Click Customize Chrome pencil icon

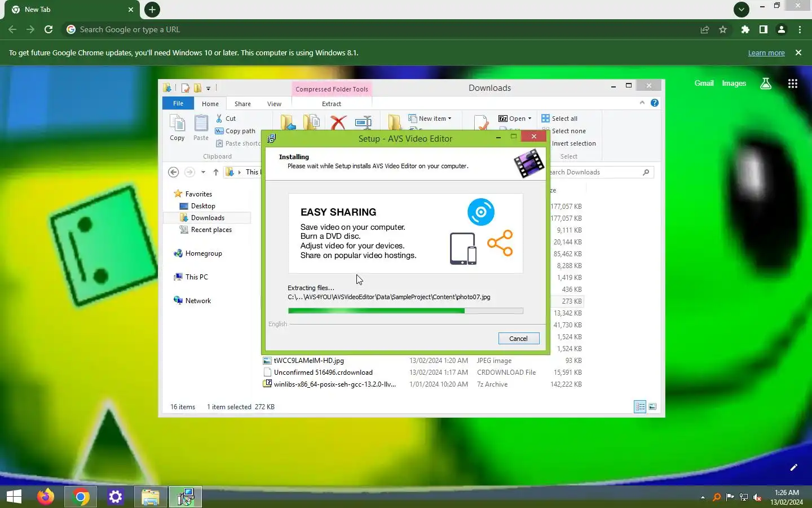793,467
